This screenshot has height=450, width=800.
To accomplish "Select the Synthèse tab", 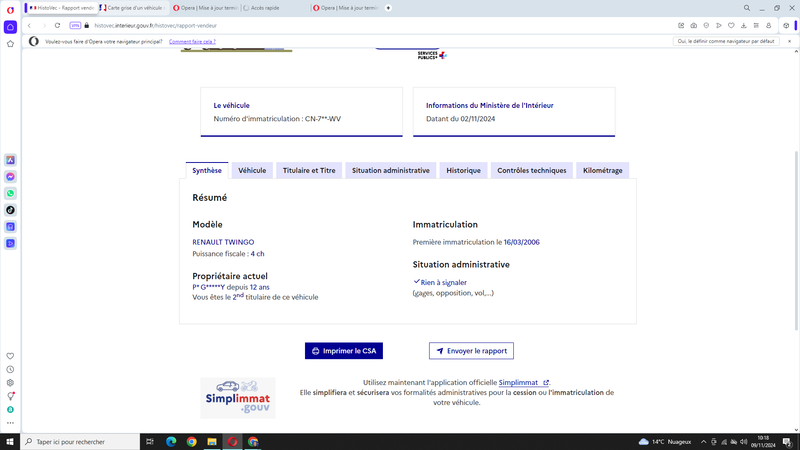I will 207,170.
